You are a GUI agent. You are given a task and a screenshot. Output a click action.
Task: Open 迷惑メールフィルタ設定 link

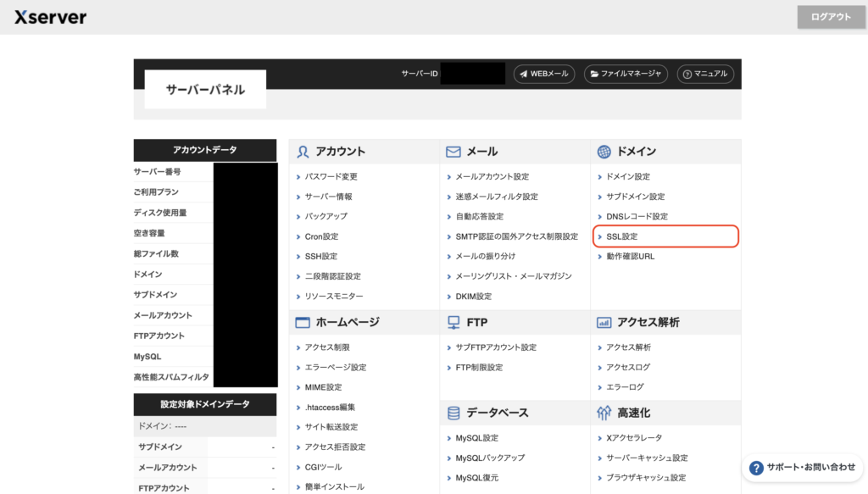pos(497,197)
